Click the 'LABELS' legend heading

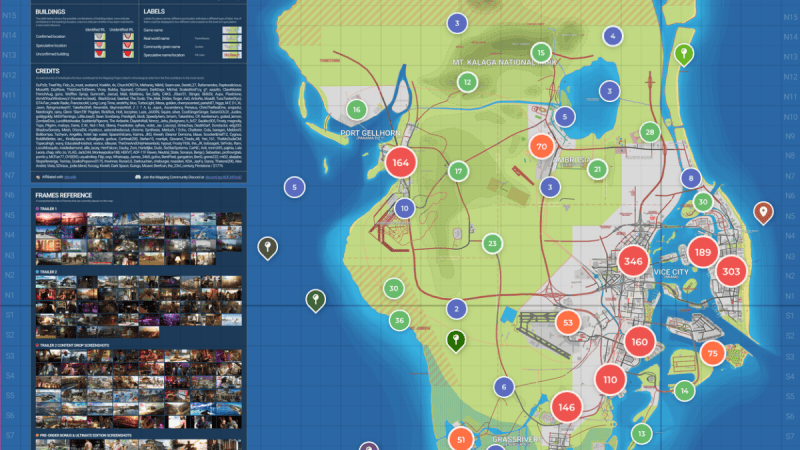pyautogui.click(x=154, y=11)
